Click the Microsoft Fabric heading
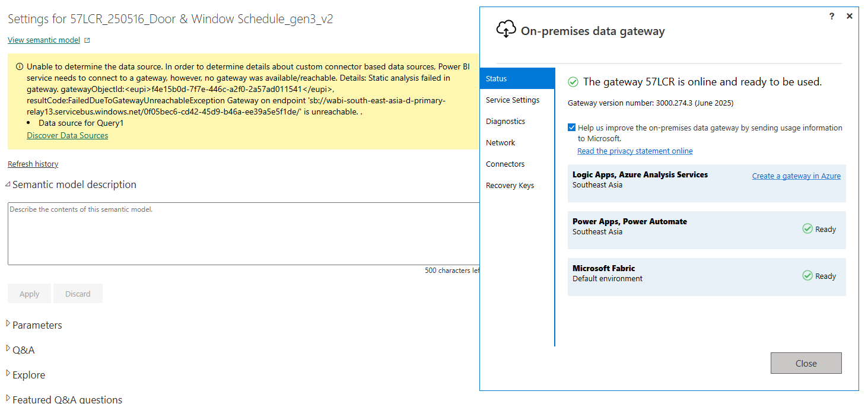Image resolution: width=868 pixels, height=404 pixels. click(603, 268)
